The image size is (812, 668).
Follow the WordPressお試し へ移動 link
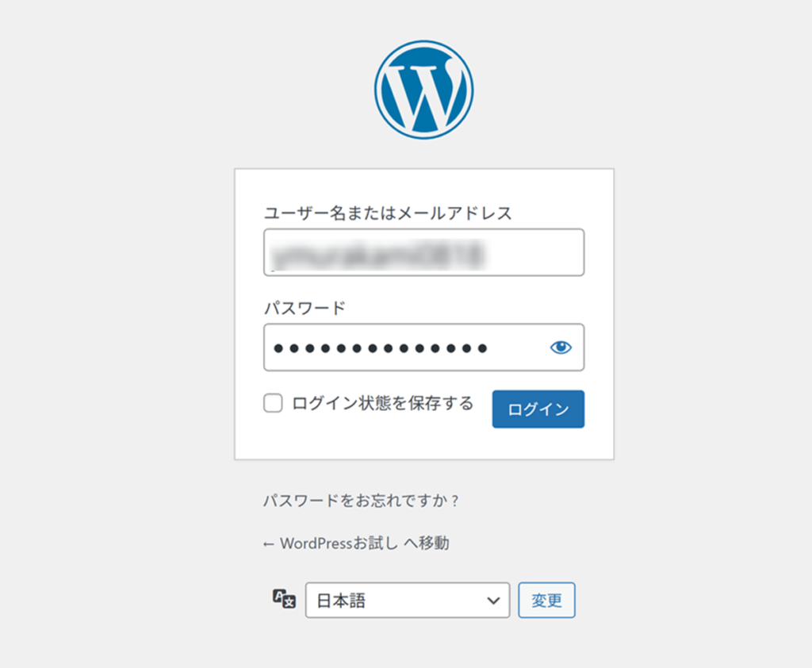[364, 543]
